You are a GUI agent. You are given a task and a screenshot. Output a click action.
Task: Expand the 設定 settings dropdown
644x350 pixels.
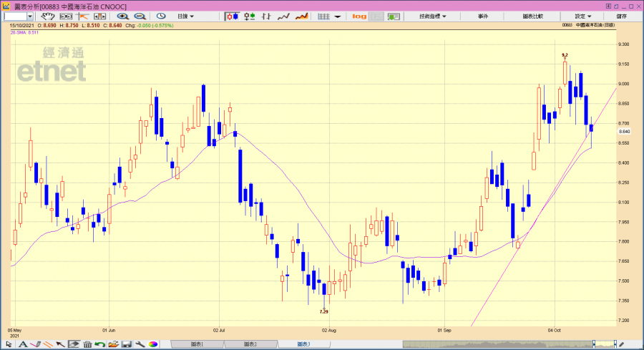point(582,16)
